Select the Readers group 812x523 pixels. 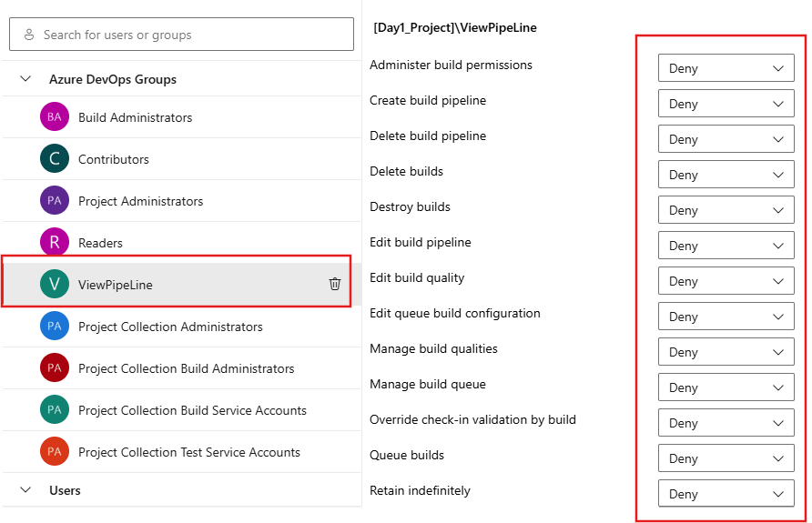182,242
